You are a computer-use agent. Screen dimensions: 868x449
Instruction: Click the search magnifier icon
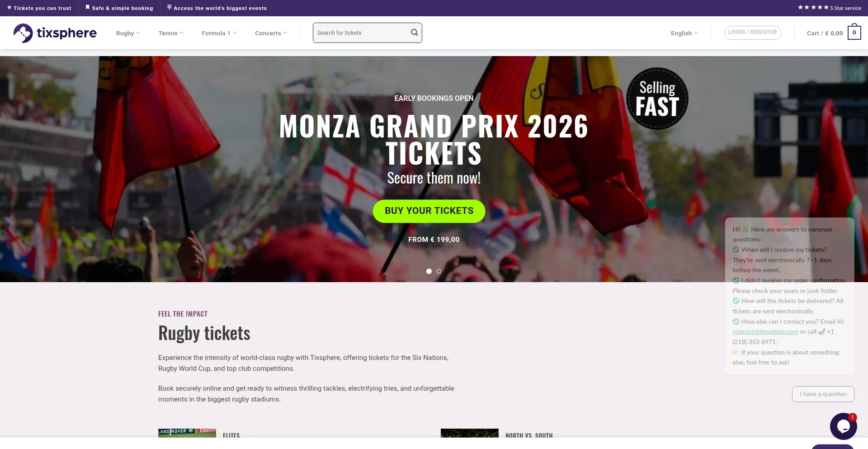[414, 33]
